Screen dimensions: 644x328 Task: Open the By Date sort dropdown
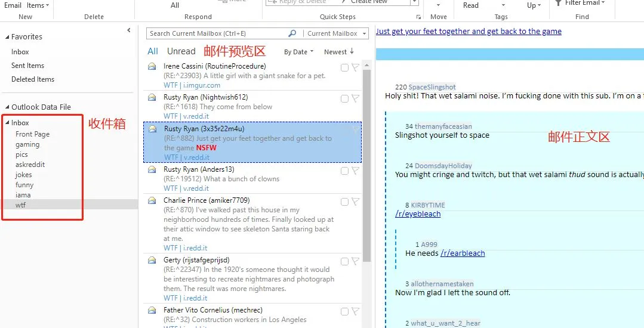tap(298, 52)
